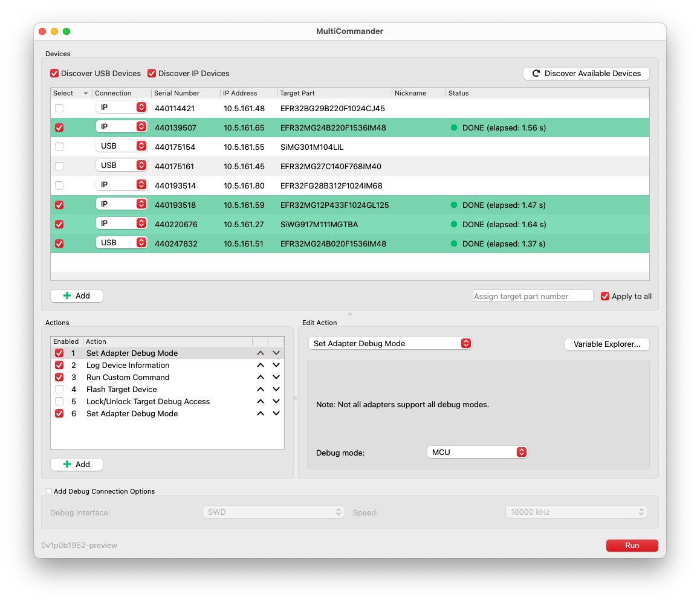The width and height of the screenshot is (700, 603).
Task: Open the Edit Action type dropdown
Action: [x=390, y=344]
